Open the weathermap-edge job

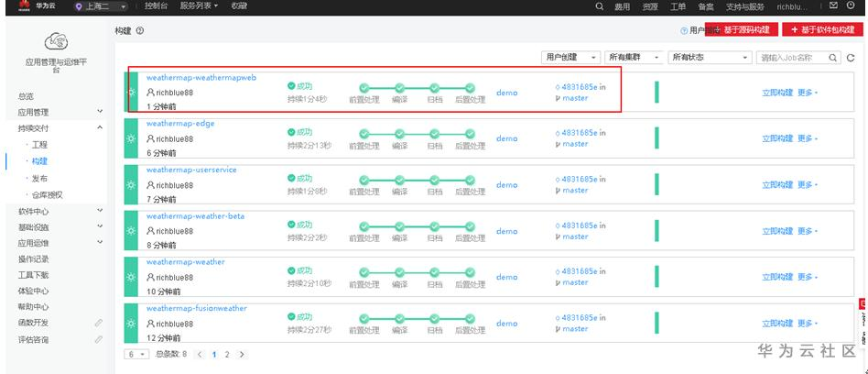tap(179, 124)
